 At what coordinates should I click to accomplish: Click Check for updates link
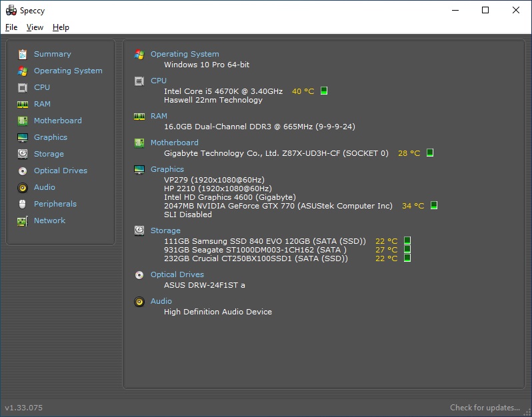click(x=485, y=408)
